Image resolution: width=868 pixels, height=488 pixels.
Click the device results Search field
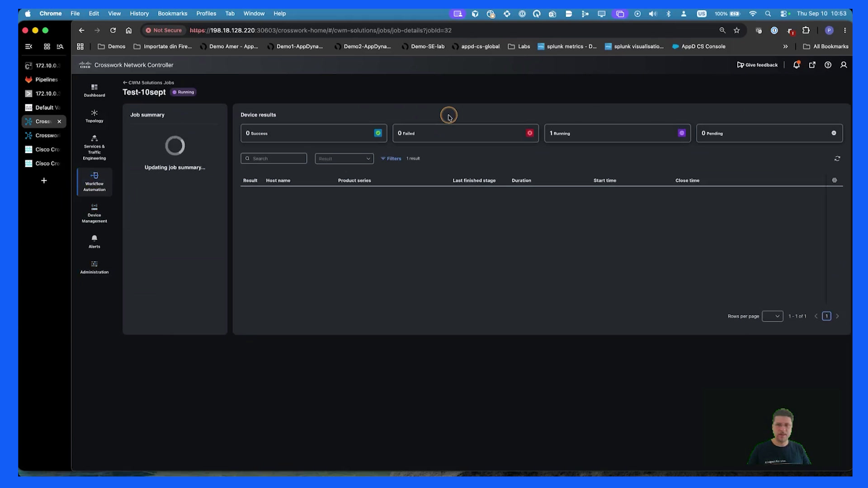click(x=274, y=159)
